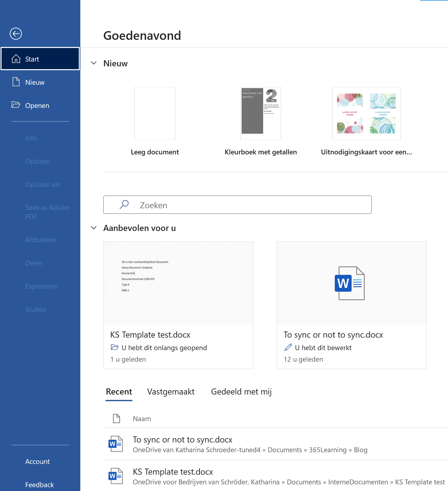This screenshot has width=448, height=491.
Task: Open Account settings in sidebar
Action: tap(37, 461)
